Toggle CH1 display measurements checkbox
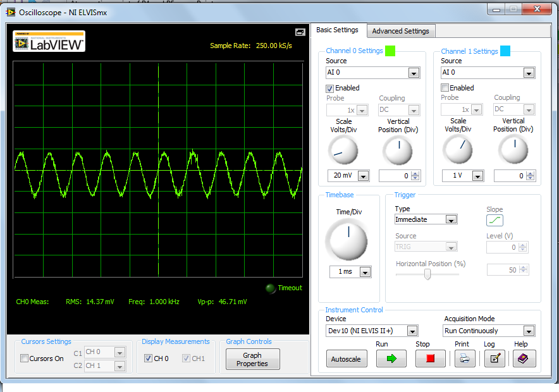The width and height of the screenshot is (559, 392). click(186, 358)
